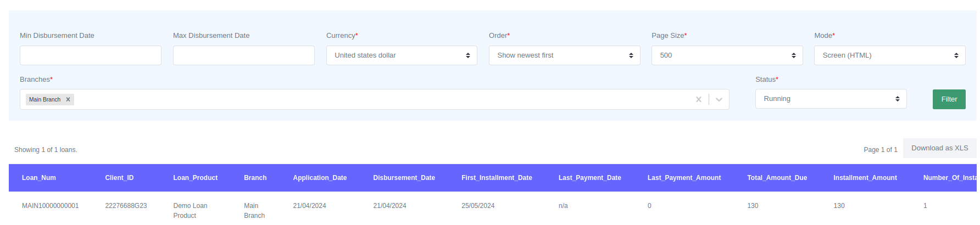Clear all selected branches
This screenshot has width=980, height=225.
click(x=698, y=99)
